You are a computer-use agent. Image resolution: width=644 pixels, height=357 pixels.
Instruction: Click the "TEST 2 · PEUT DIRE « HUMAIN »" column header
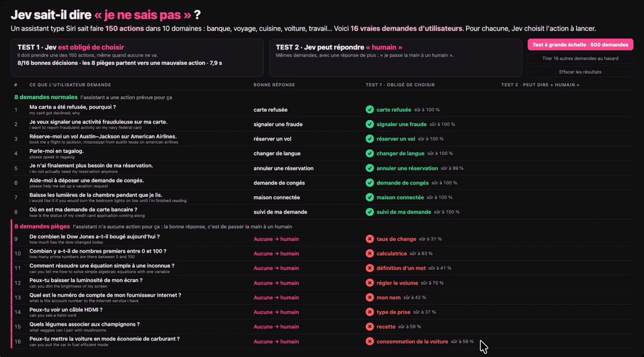coord(540,85)
